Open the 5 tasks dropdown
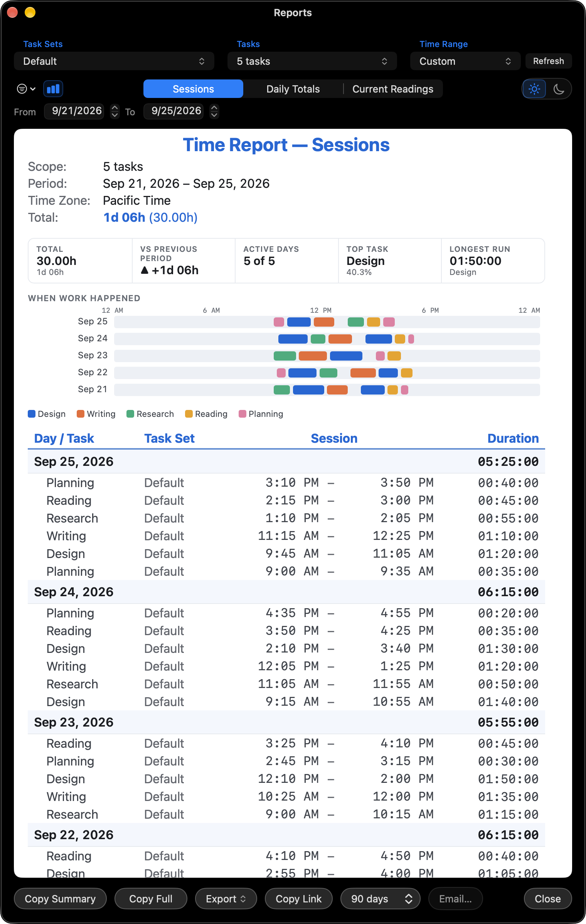The width and height of the screenshot is (586, 924). [312, 61]
